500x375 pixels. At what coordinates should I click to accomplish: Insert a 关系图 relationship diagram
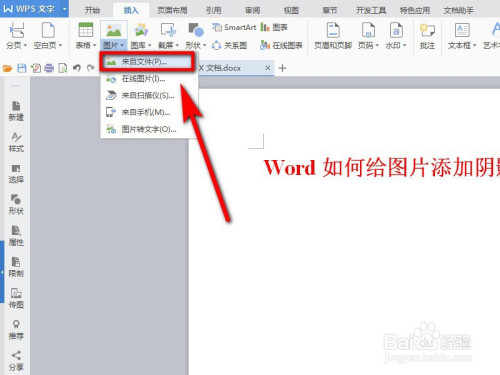click(230, 45)
